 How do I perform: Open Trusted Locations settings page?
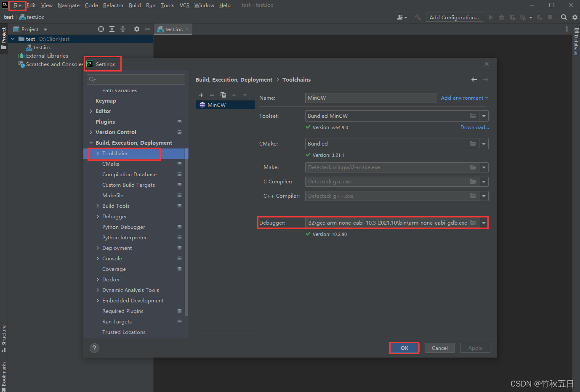[x=124, y=332]
